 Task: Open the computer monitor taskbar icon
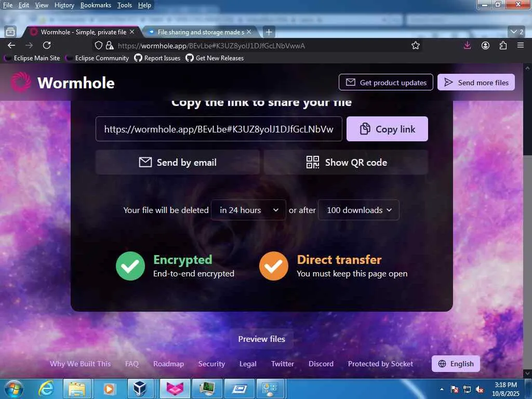(x=207, y=389)
